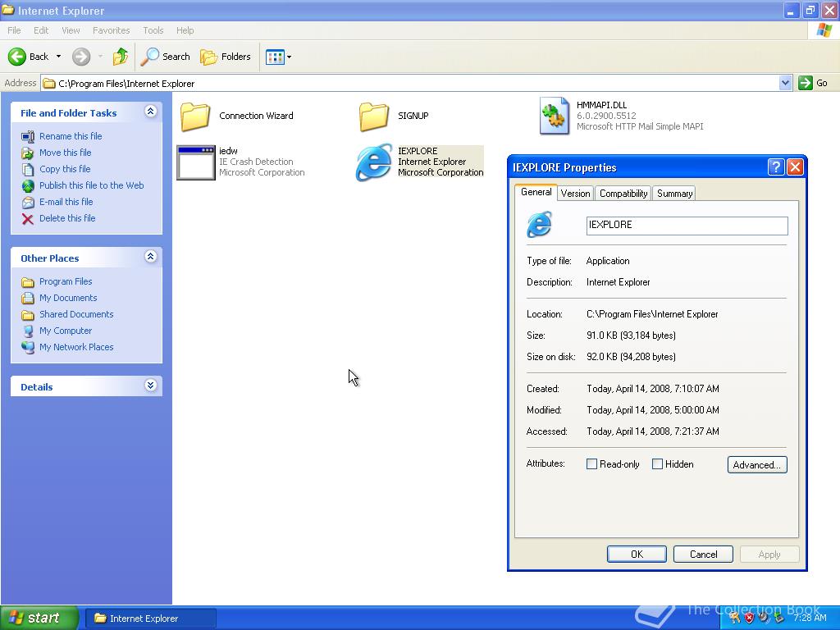840x630 pixels.
Task: Click the IEXPLORE file name field
Action: point(687,226)
